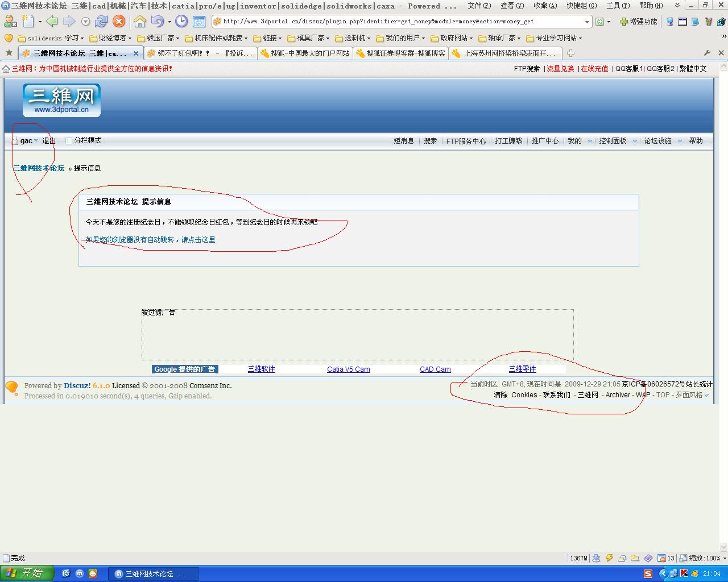Viewport: 728px width, 582px height.
Task: Click the home icon before 三维网 slogan
Action: pos(6,69)
